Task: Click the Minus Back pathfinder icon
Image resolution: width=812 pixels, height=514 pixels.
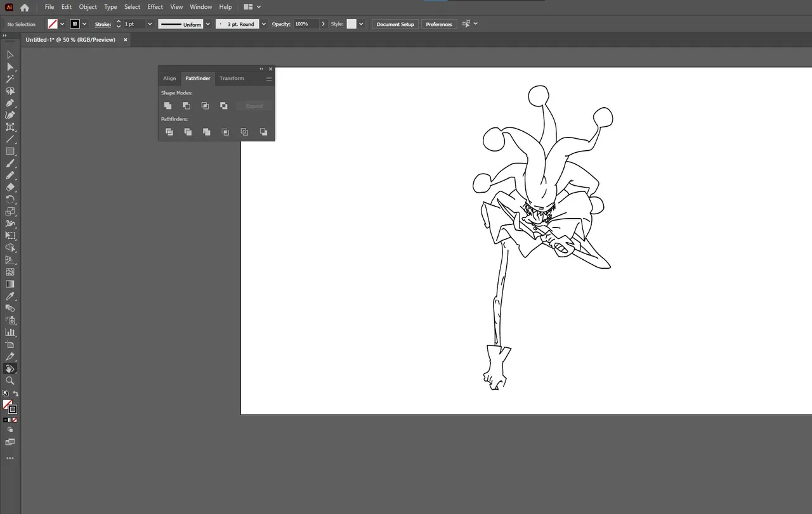Action: (x=263, y=132)
